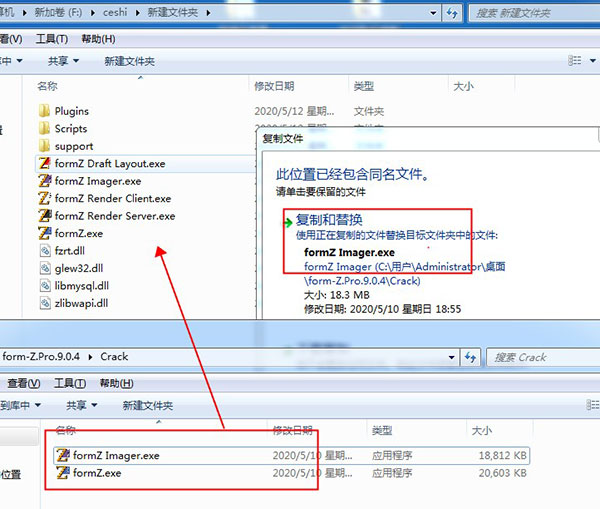The height and width of the screenshot is (509, 600).
Task: Expand breadcrumb arrow after 新建文件夹
Action: (208, 13)
